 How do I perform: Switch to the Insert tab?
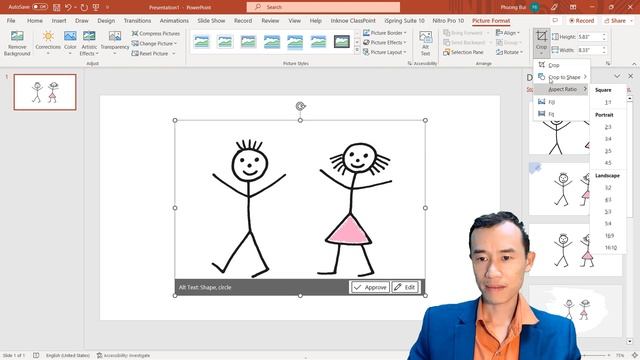tap(59, 20)
